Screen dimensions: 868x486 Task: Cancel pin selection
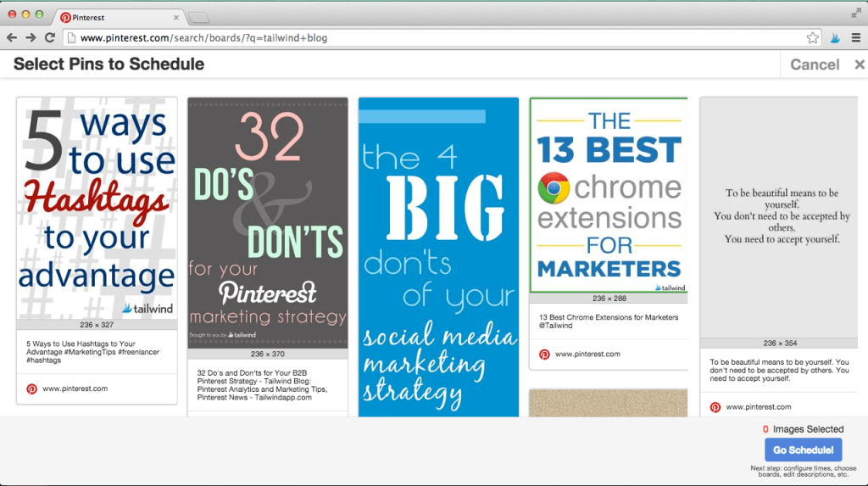[x=815, y=64]
